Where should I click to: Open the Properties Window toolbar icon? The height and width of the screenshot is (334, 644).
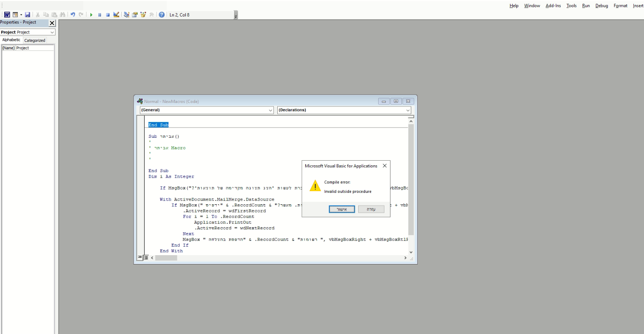135,15
